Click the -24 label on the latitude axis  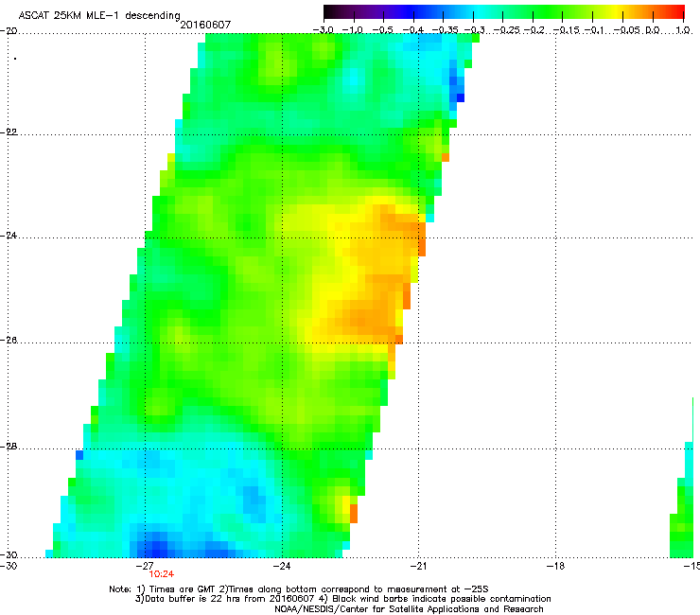[x=9, y=236]
